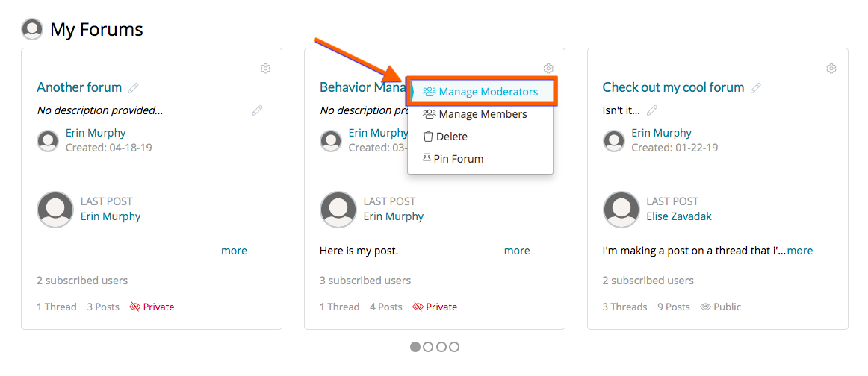This screenshot has height=376, width=868.
Task: Edit the "Isn't it..." description pencil
Action: pyautogui.click(x=652, y=110)
